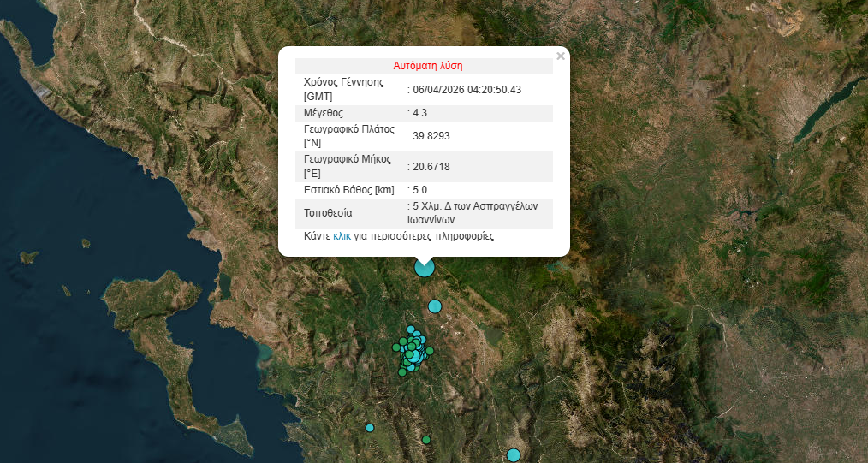Click the lowest green marker of the cluster

pyautogui.click(x=402, y=372)
